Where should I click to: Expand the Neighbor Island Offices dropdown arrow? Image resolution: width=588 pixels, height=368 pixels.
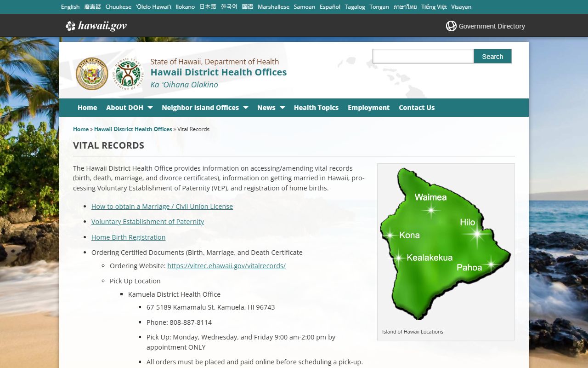[x=245, y=108]
